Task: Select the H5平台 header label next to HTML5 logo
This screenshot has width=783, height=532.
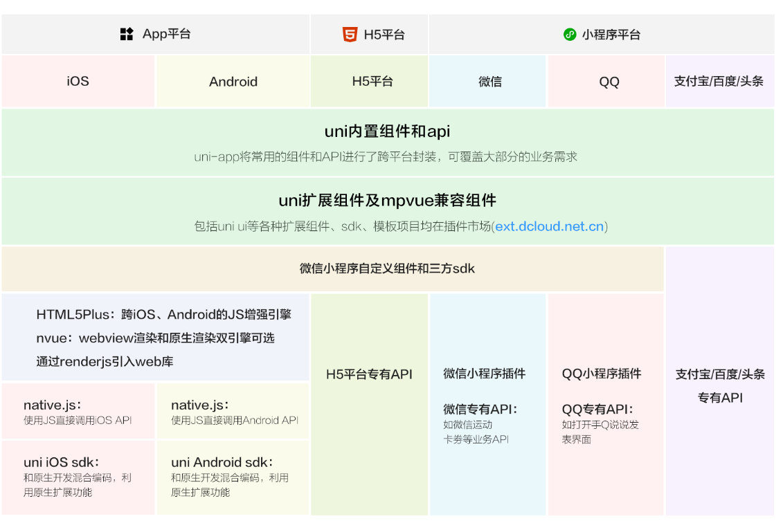Action: tap(384, 35)
